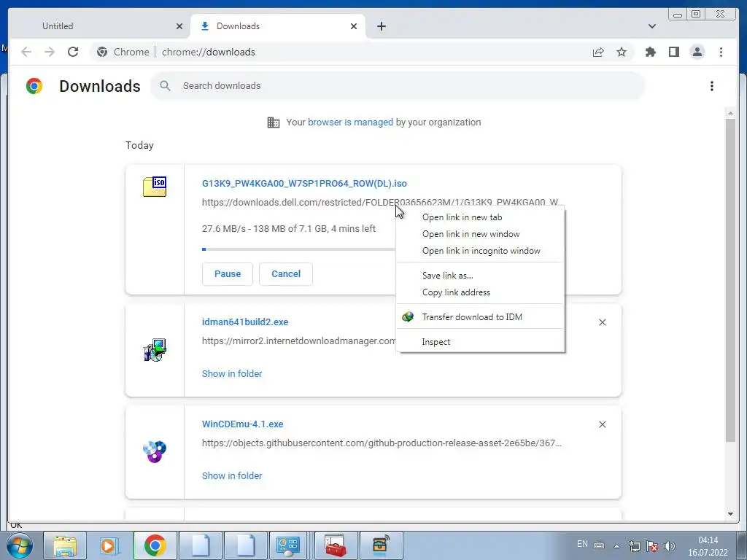Select Save link as... from context menu
This screenshot has height=560, width=747.
(480, 276)
